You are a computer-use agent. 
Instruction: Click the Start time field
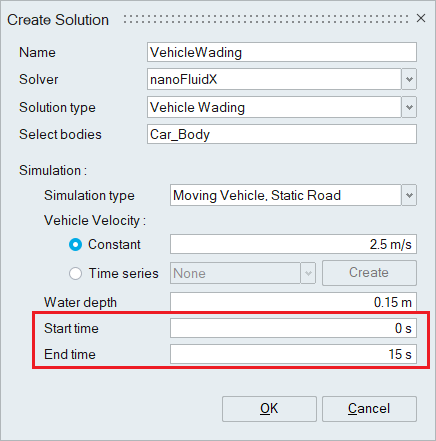[x=293, y=328]
